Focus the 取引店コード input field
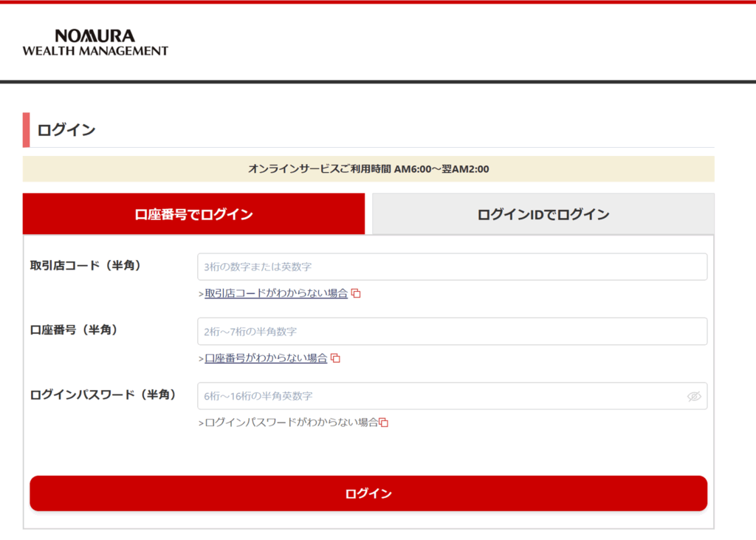 pyautogui.click(x=452, y=267)
